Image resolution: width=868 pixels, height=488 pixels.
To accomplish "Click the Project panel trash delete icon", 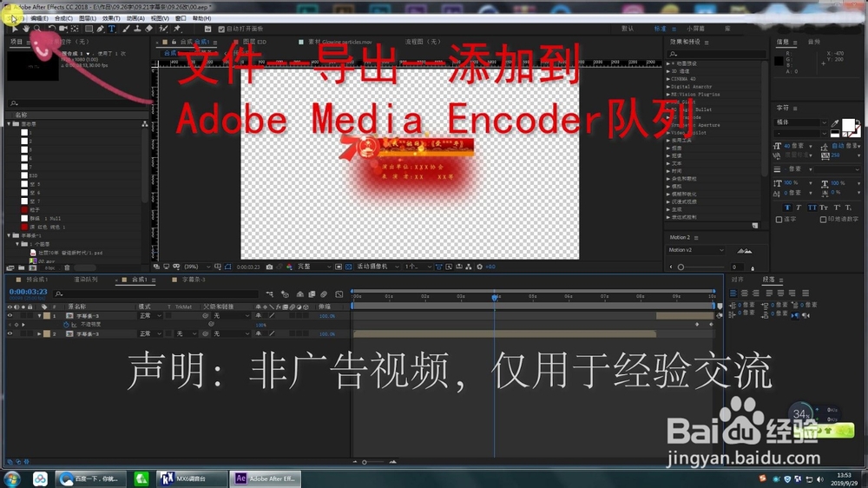I will 67,268.
